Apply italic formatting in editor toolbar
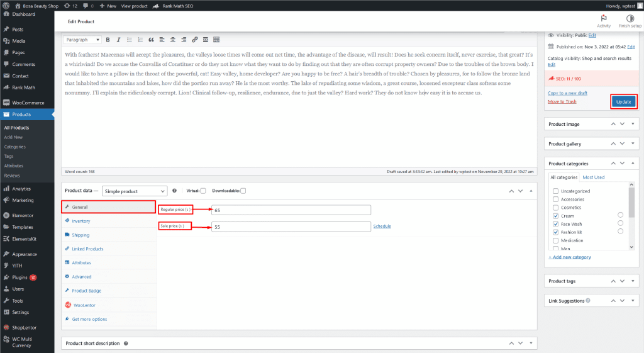This screenshot has height=353, width=644. point(118,40)
